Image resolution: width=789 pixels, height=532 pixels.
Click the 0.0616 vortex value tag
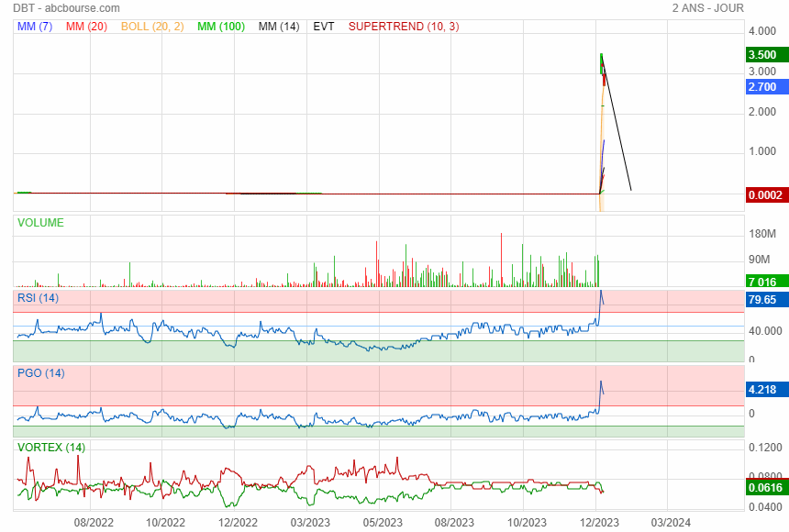point(767,488)
